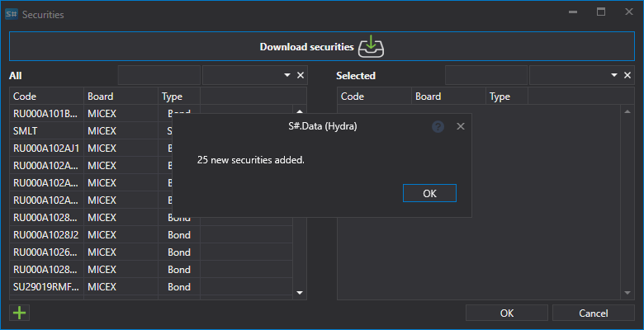The height and width of the screenshot is (330, 644).
Task: Focus the All panel search field
Action: point(159,75)
